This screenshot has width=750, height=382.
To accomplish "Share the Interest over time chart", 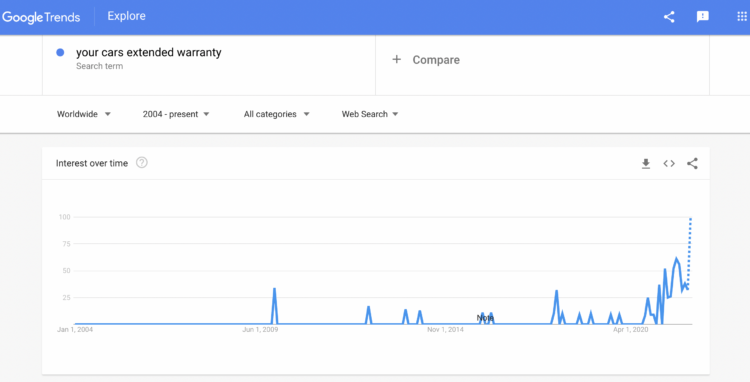I will click(692, 164).
